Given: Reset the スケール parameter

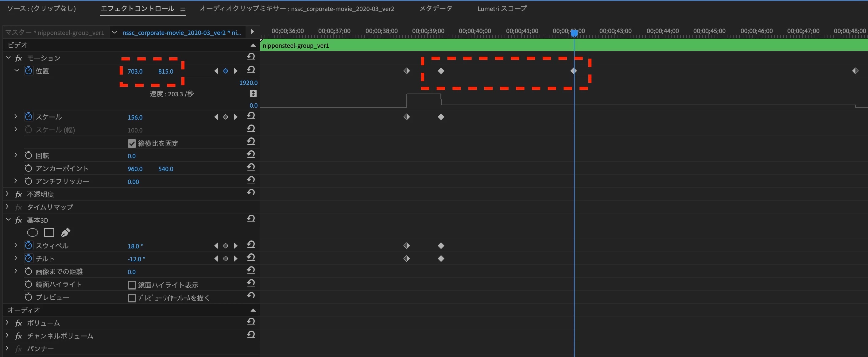Looking at the screenshot, I should tap(251, 116).
